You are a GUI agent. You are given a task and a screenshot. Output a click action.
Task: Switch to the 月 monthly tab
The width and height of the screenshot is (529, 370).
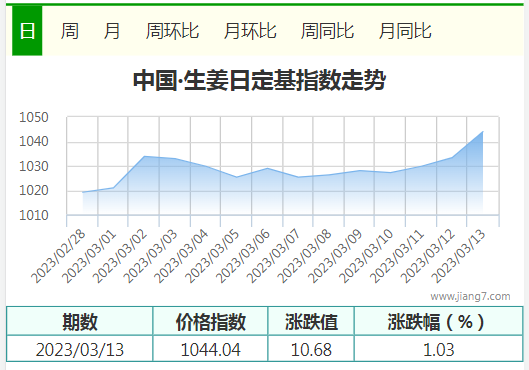[112, 31]
